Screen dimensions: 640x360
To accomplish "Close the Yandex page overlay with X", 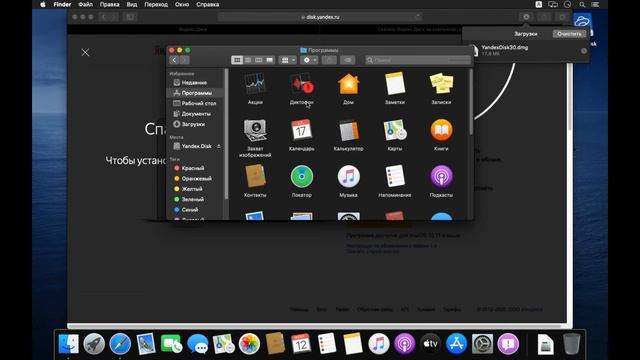I will pos(85,52).
